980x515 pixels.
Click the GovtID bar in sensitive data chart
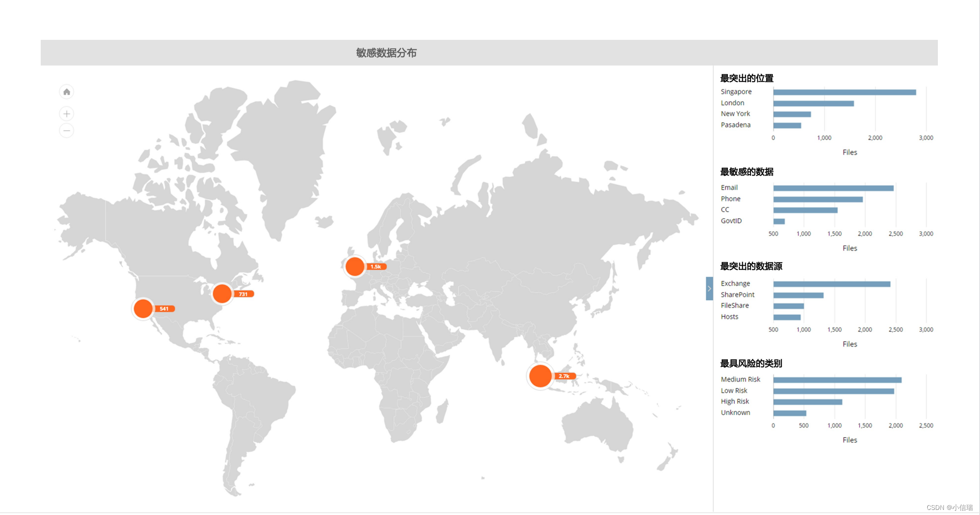pos(779,221)
